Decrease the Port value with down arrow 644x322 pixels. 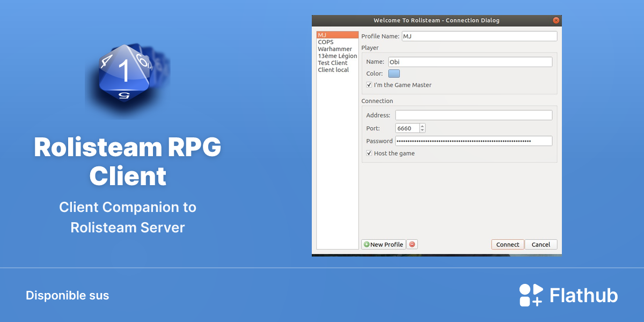(x=422, y=130)
